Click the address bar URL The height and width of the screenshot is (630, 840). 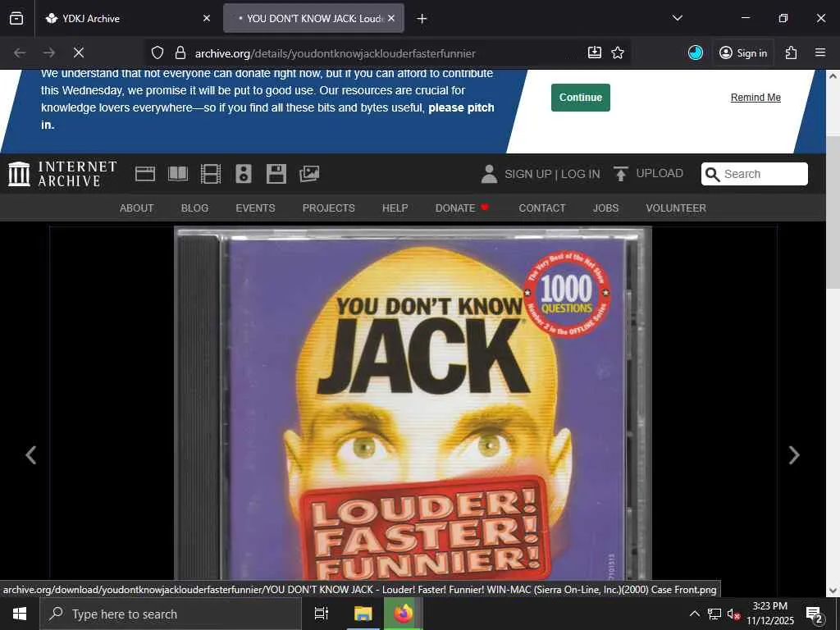(336, 53)
